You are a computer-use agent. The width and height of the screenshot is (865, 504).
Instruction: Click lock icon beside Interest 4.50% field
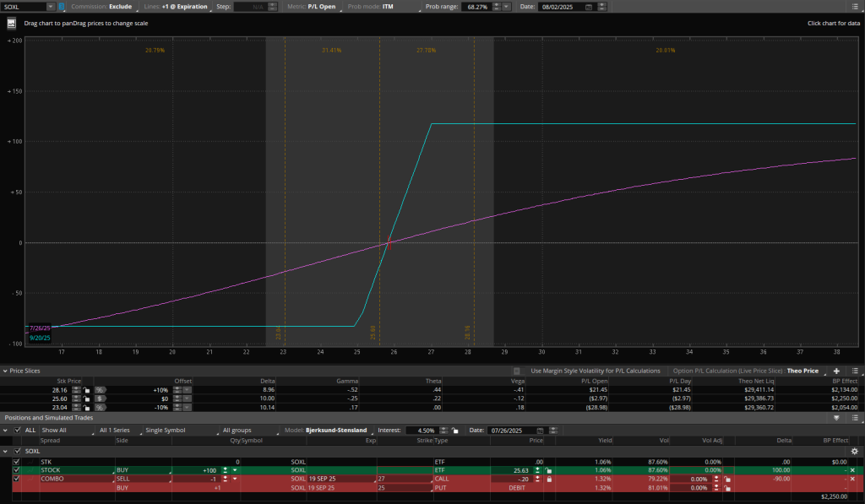point(454,431)
